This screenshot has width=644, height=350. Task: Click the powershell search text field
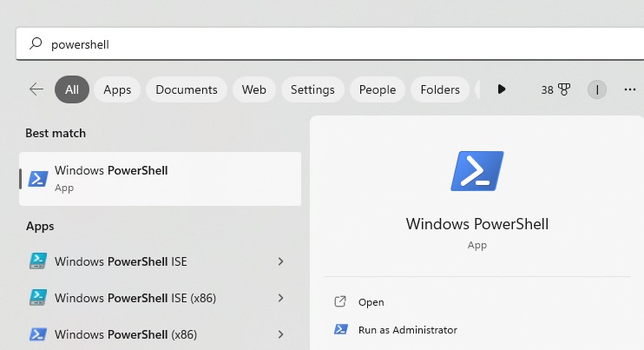[x=330, y=44]
